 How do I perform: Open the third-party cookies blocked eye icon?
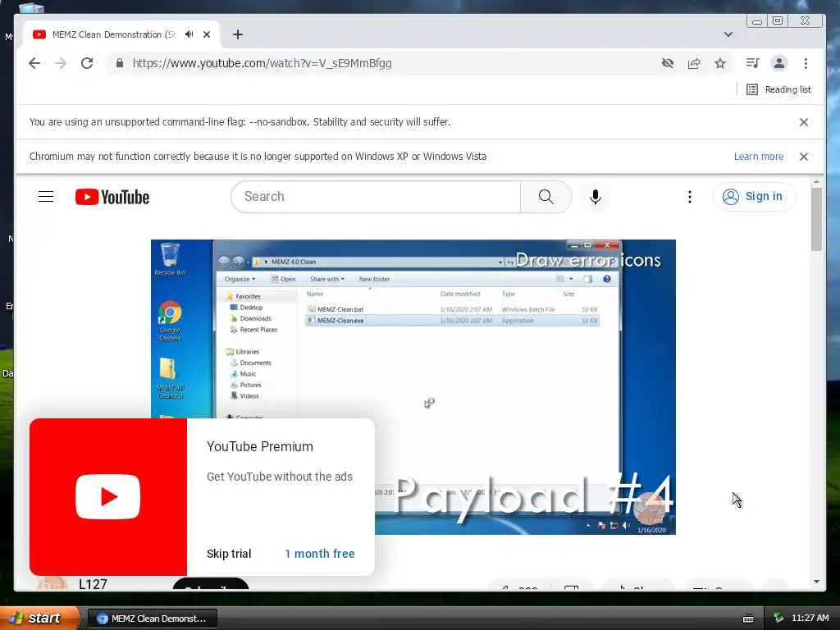[668, 63]
